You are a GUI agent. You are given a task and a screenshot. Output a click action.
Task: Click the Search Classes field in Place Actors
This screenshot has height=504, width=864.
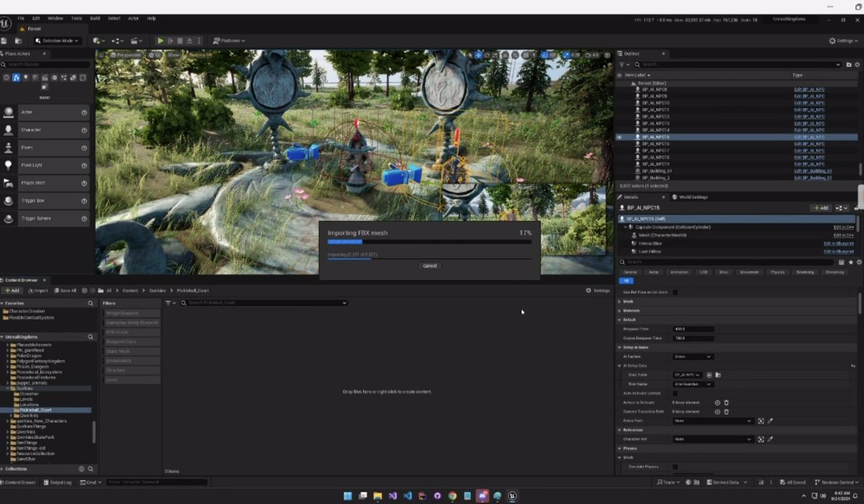pos(45,65)
